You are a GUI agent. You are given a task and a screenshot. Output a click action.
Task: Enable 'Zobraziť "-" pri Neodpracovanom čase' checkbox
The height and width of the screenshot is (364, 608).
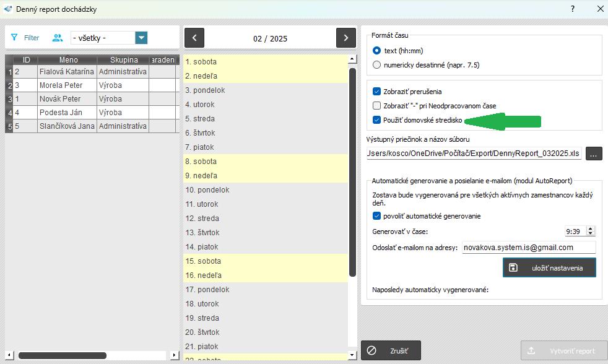376,106
